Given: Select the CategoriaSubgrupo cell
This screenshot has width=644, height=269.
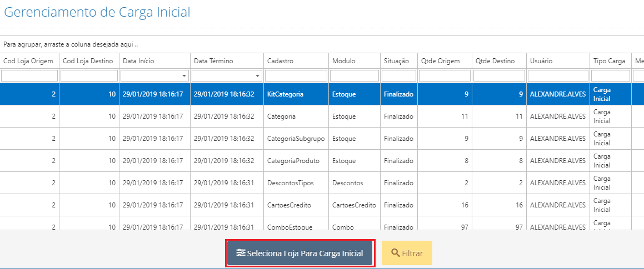Looking at the screenshot, I should (296, 139).
